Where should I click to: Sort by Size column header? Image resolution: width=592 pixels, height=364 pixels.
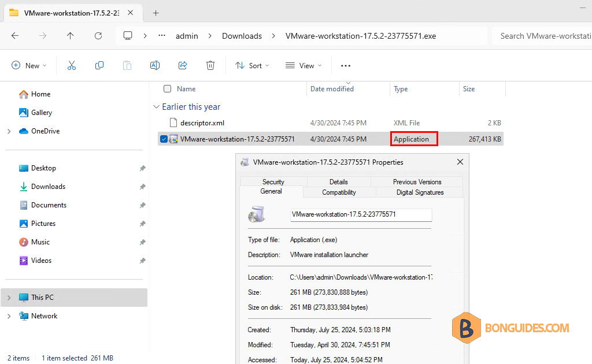468,88
